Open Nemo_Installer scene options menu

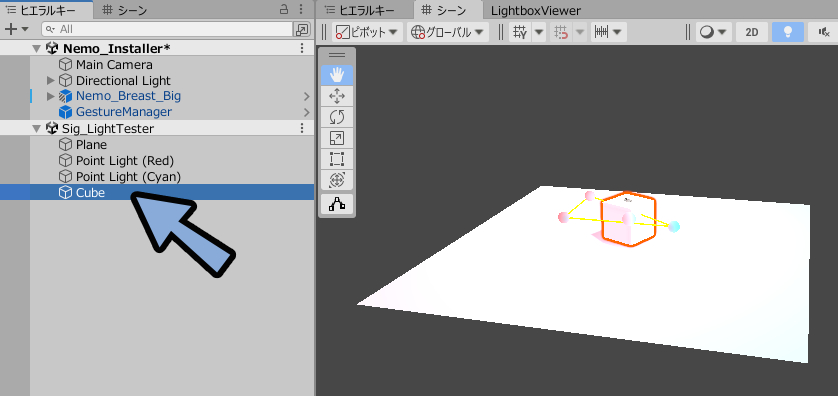pyautogui.click(x=302, y=49)
